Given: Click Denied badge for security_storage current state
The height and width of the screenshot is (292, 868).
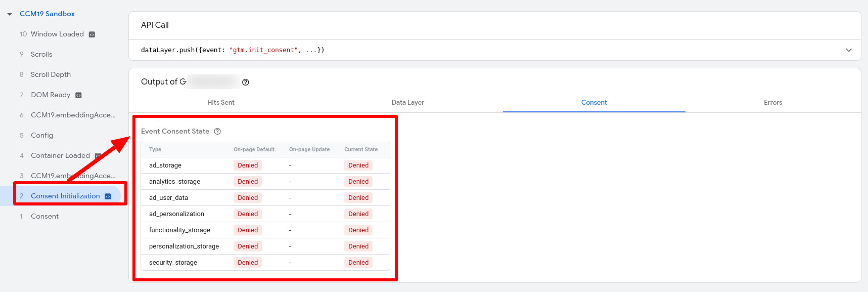Looking at the screenshot, I should 358,263.
